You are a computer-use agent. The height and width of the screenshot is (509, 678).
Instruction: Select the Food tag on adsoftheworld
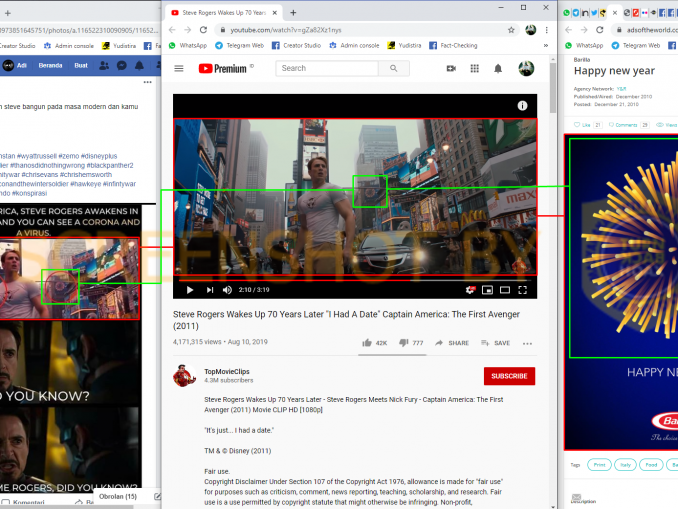651,465
